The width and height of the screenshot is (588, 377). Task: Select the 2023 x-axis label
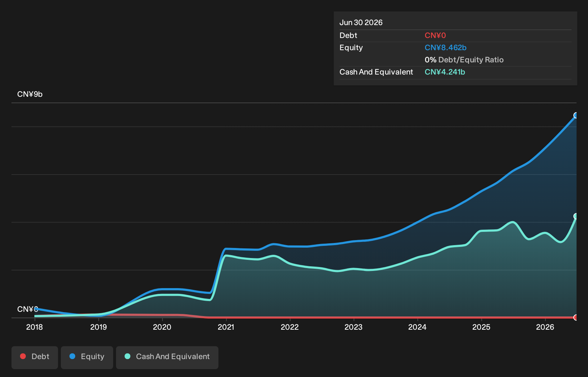coord(353,327)
